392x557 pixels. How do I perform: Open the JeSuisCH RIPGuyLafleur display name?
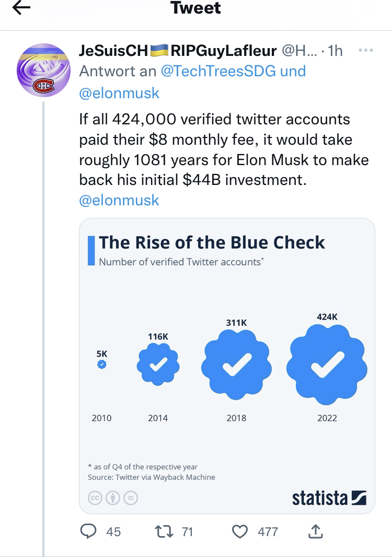click(178, 51)
